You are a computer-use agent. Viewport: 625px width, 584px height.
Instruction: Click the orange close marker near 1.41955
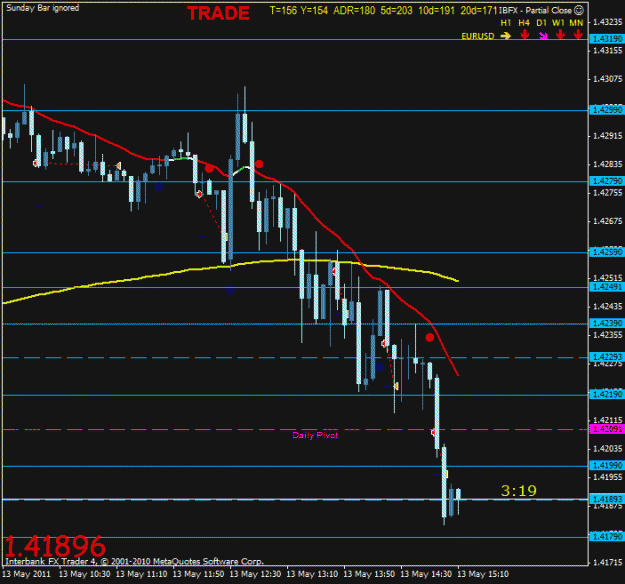tap(446, 474)
